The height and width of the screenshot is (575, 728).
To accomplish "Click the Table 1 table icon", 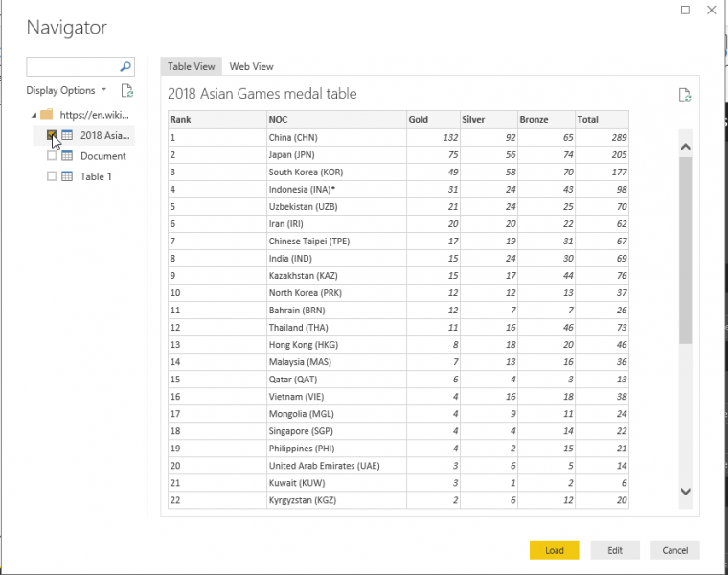I will 67,176.
